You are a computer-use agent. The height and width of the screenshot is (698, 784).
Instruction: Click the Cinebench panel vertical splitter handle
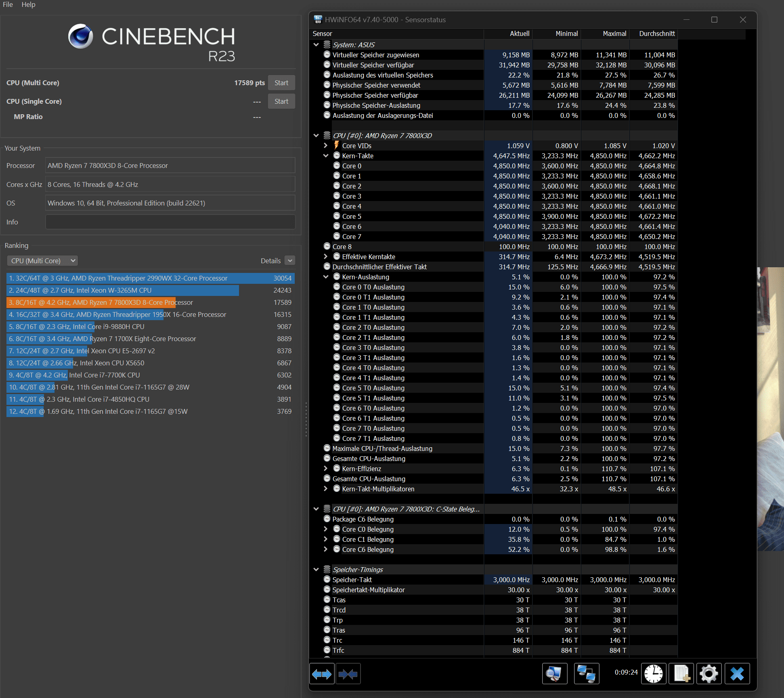[x=306, y=419]
